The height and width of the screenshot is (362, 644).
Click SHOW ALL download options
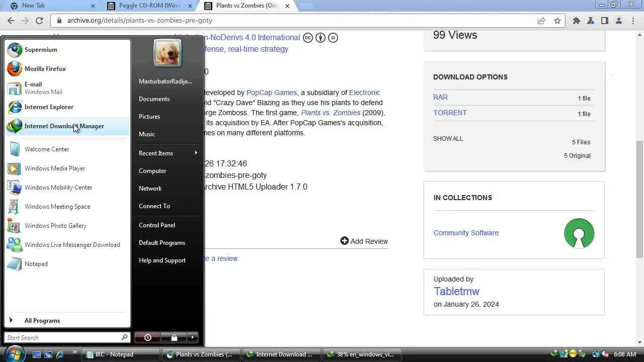click(448, 139)
